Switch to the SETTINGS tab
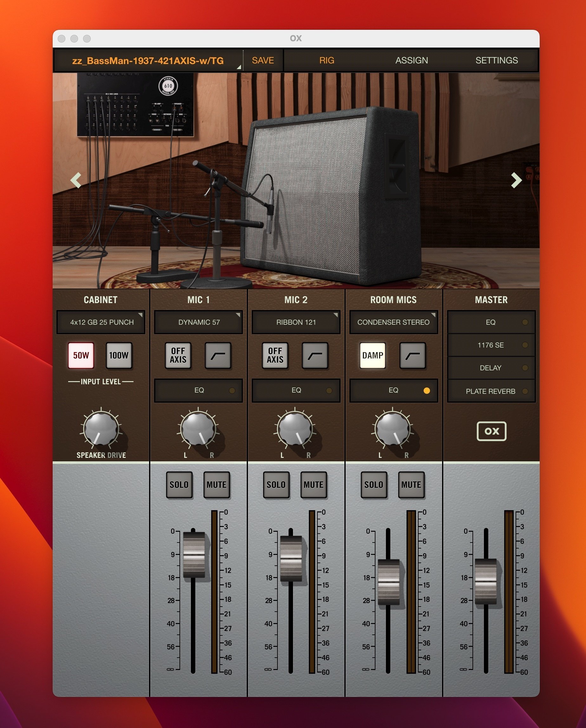This screenshot has height=728, width=586. click(497, 61)
